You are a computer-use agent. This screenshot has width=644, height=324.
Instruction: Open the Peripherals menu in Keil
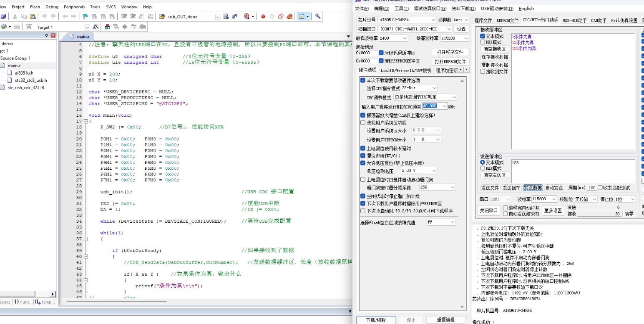point(74,7)
